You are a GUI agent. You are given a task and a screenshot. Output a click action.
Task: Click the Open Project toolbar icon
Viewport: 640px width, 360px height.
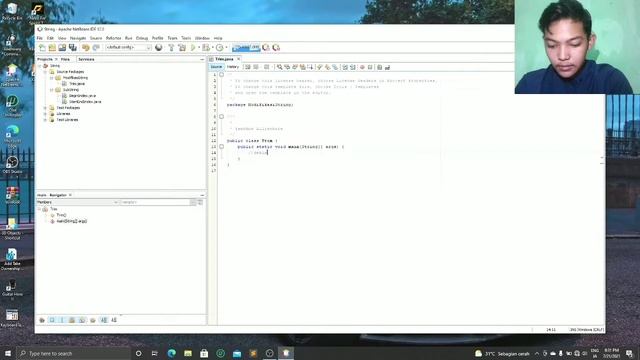62,48
